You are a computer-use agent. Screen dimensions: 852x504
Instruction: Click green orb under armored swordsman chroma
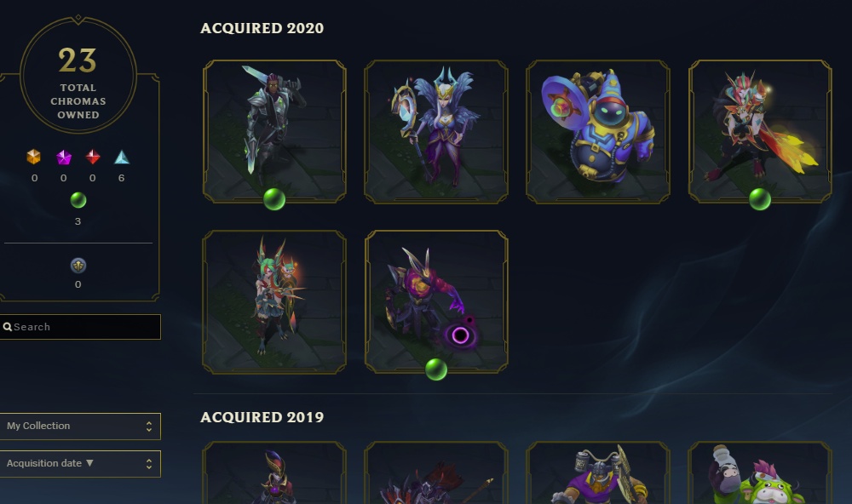pyautogui.click(x=274, y=199)
